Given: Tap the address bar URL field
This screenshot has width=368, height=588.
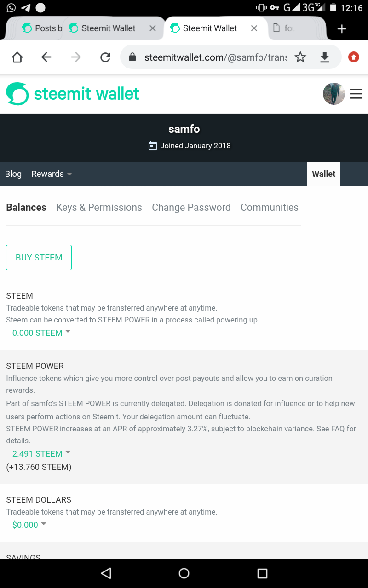Looking at the screenshot, I should coord(215,57).
